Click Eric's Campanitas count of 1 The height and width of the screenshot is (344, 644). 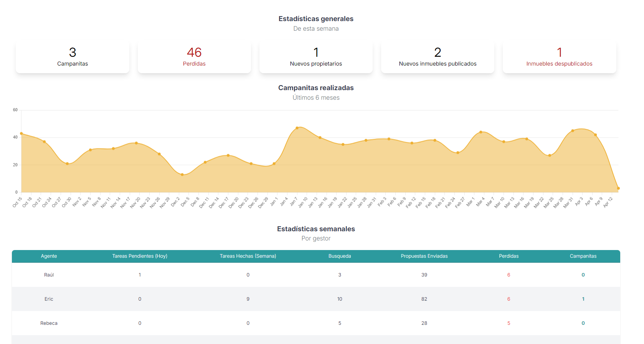(x=583, y=299)
